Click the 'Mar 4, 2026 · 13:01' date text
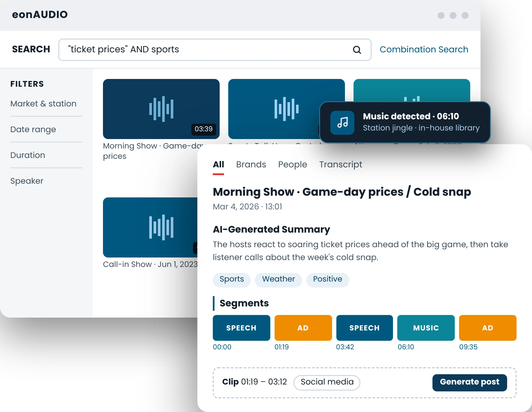532x412 pixels. [247, 207]
